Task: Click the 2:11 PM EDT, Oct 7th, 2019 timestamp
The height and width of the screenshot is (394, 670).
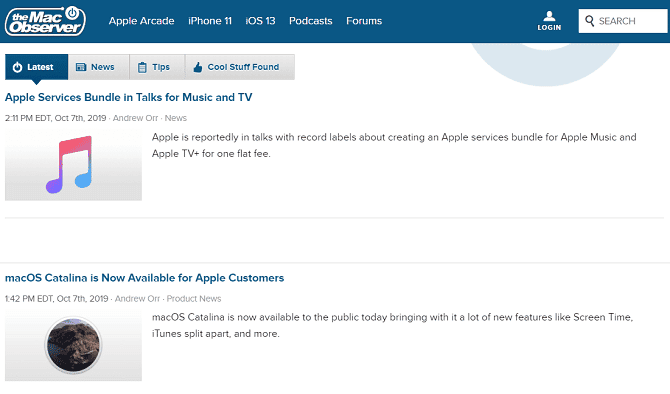Action: click(x=56, y=118)
